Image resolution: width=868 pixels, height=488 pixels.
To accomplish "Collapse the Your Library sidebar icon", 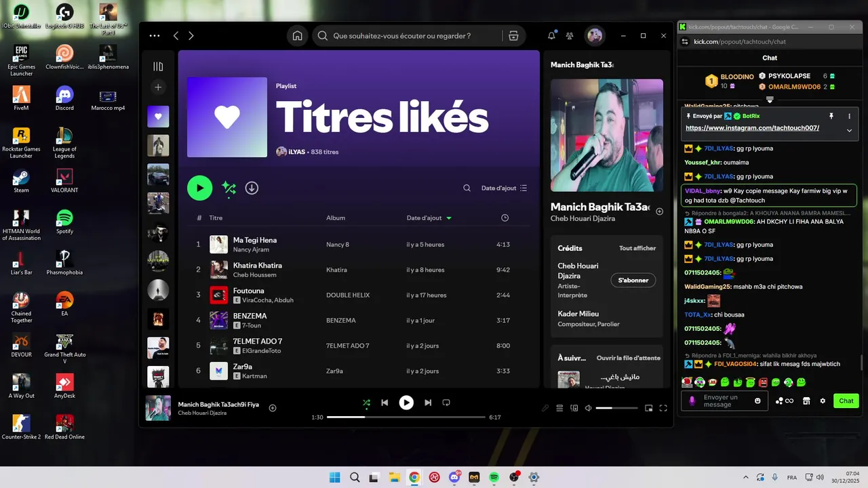I will coord(158,66).
